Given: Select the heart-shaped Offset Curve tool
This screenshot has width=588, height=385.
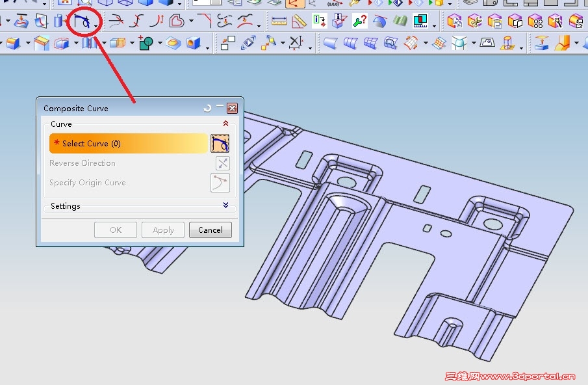Looking at the screenshot, I should (x=177, y=21).
